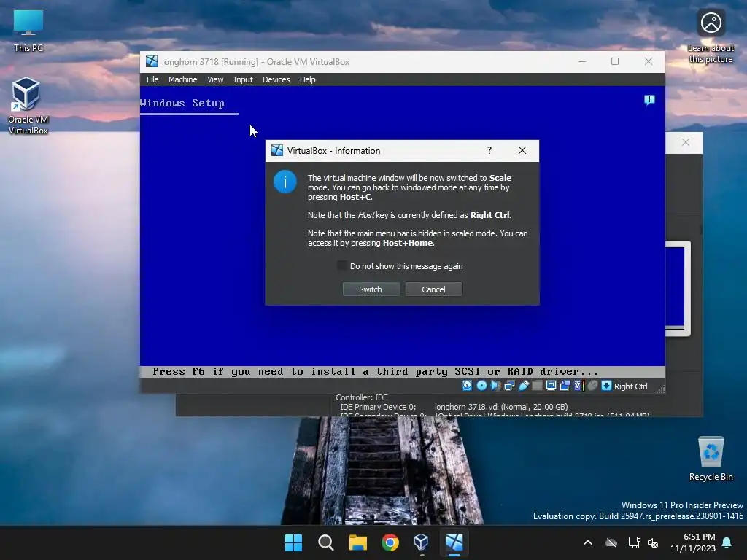Click Controller: IDE text in Manager window
Viewport: 747px width, 560px height.
coord(362,397)
